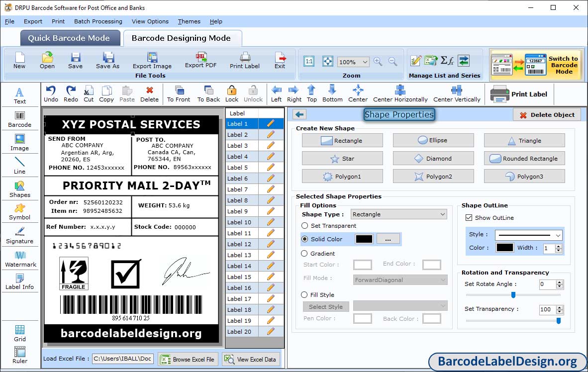Toggle the Ruler display
This screenshot has width=588, height=372.
pos(19,356)
